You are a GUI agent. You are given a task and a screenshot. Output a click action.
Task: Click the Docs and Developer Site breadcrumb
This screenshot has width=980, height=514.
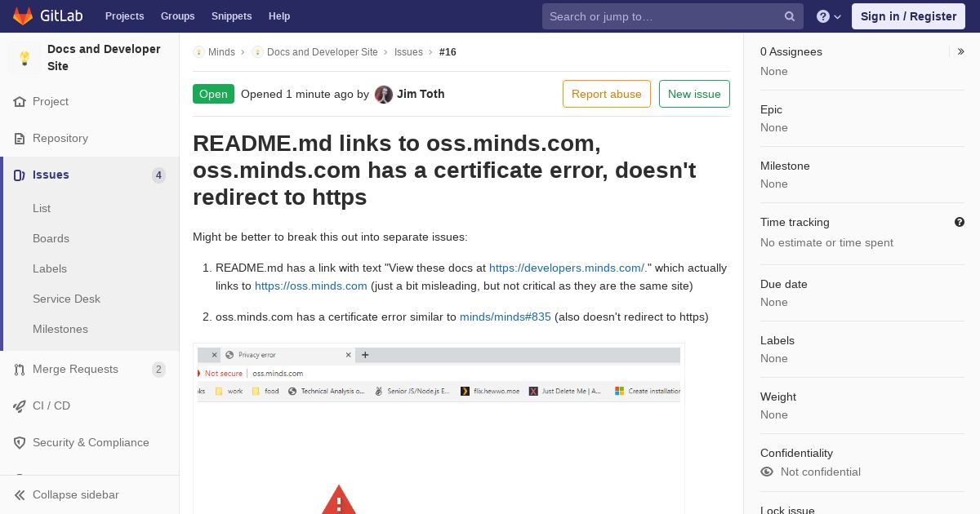323,52
